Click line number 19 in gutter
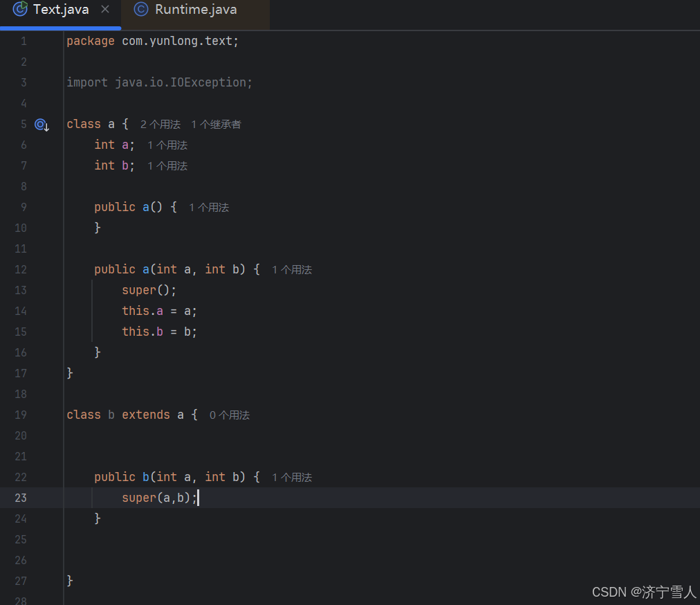Viewport: 700px width, 605px height. tap(21, 415)
